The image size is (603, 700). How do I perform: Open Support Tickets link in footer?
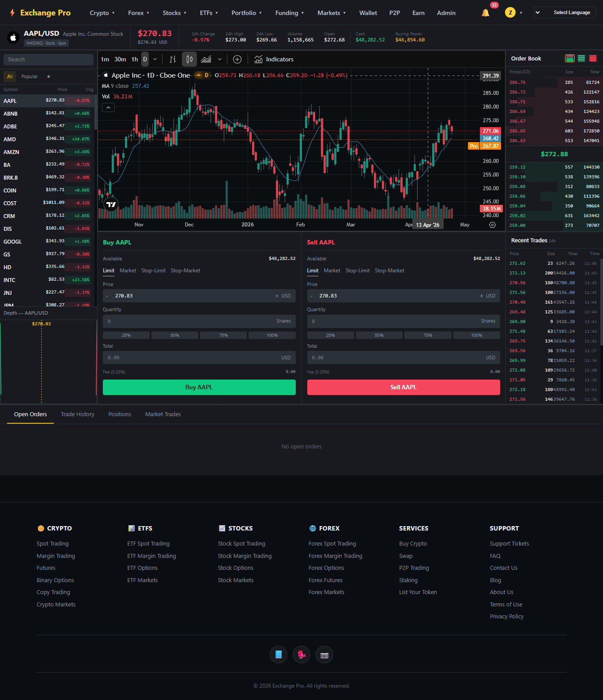[509, 543]
